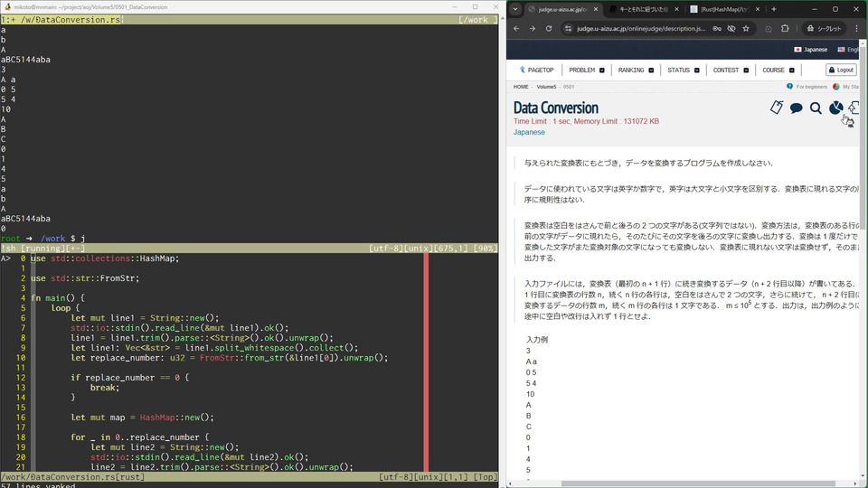Click the 'break;' line in editor
This screenshot has height=488, width=868.
(105, 388)
